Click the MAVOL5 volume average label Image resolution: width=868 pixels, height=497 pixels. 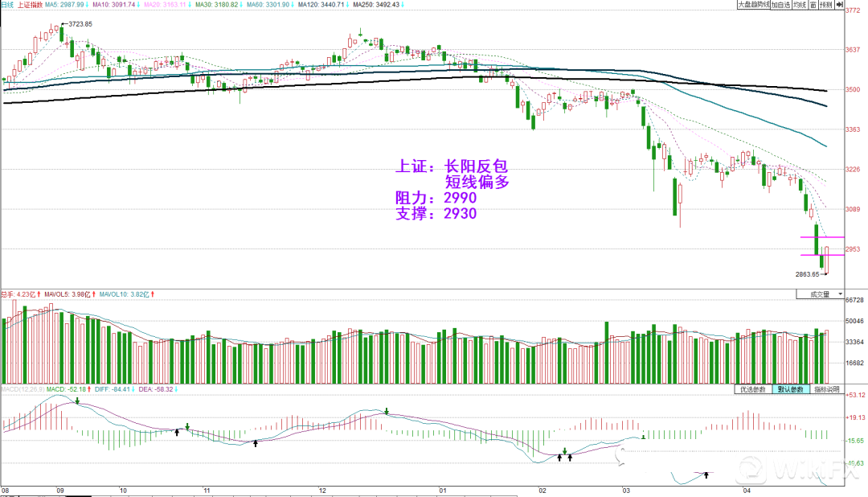tap(67, 293)
